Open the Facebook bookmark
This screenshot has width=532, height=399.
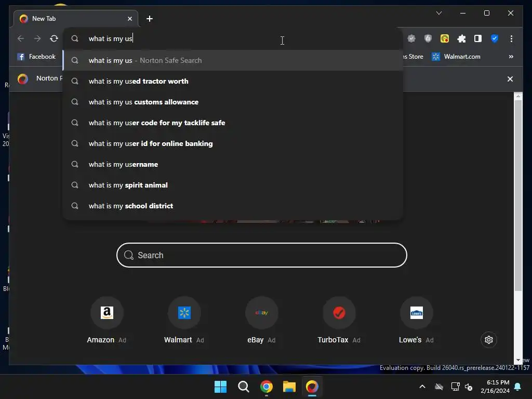click(36, 57)
